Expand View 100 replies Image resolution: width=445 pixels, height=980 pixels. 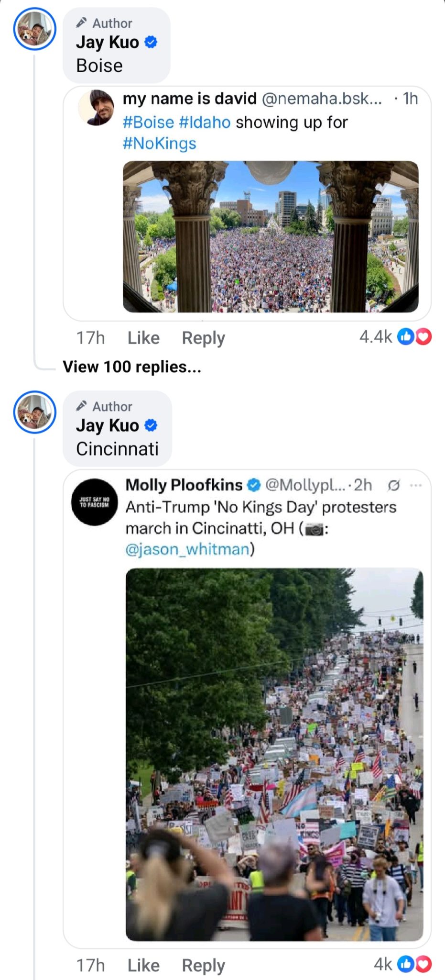click(x=132, y=367)
